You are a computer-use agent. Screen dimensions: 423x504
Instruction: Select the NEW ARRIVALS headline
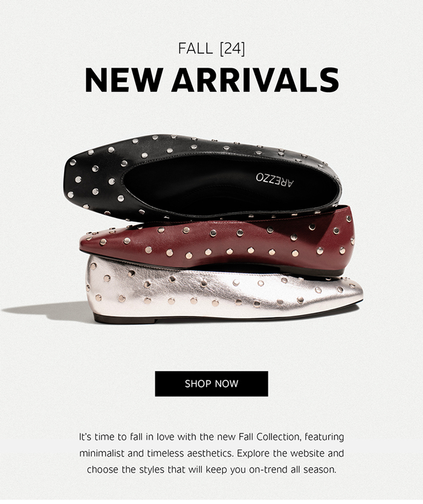[212, 80]
